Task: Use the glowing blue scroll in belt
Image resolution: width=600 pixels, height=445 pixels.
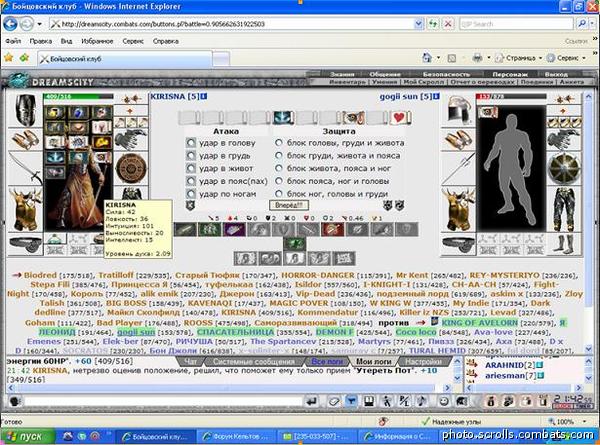Action: 284,117
